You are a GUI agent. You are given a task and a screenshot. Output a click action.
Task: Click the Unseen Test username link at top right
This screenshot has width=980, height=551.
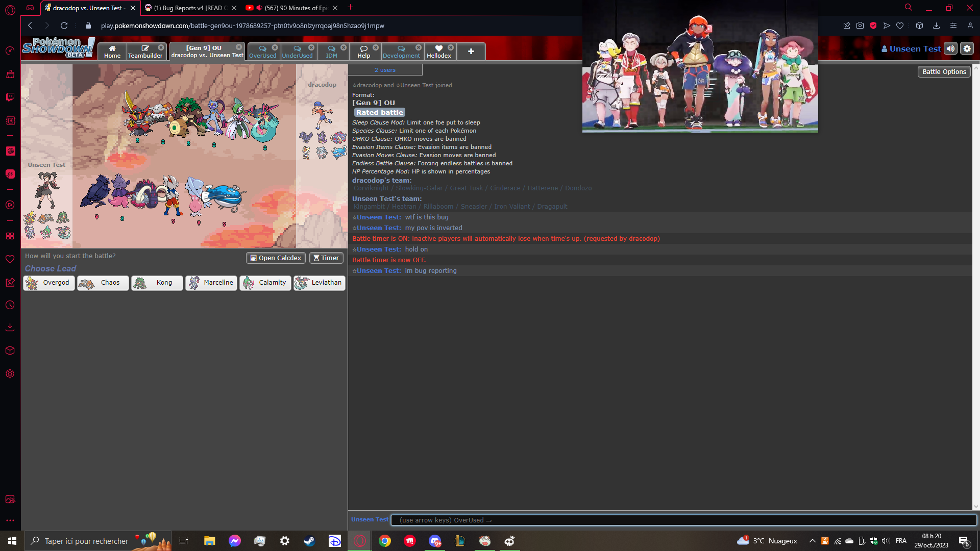click(x=911, y=48)
